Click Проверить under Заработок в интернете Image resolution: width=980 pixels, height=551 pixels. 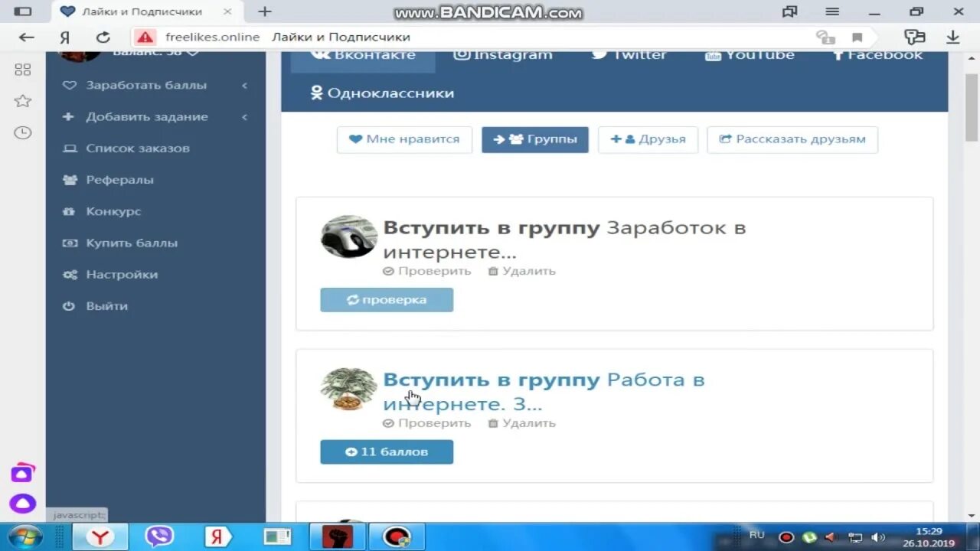[x=427, y=271]
